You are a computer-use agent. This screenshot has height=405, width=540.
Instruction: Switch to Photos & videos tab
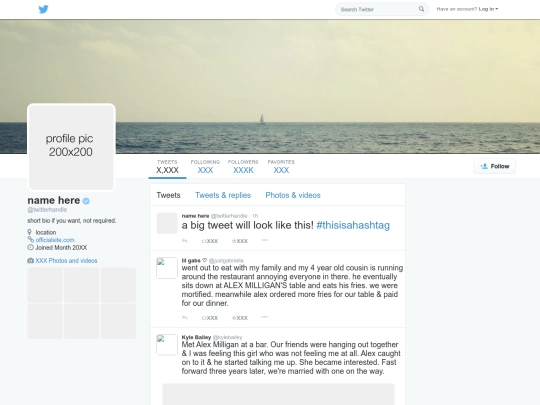coord(293,195)
